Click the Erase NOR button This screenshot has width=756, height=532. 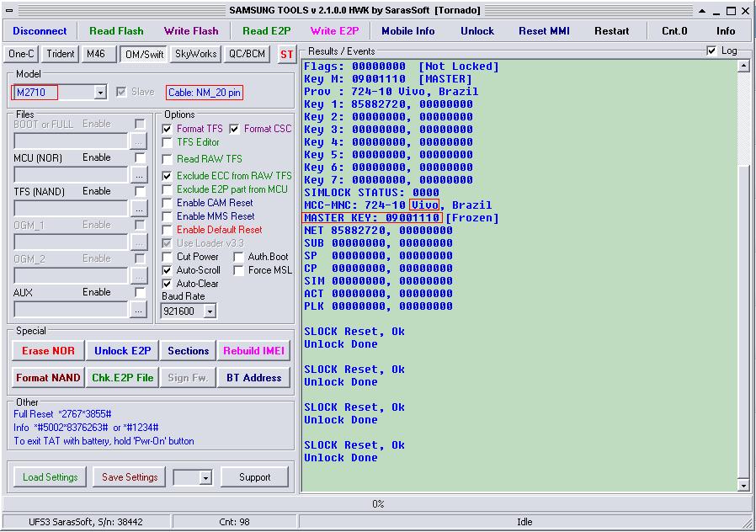pos(48,351)
